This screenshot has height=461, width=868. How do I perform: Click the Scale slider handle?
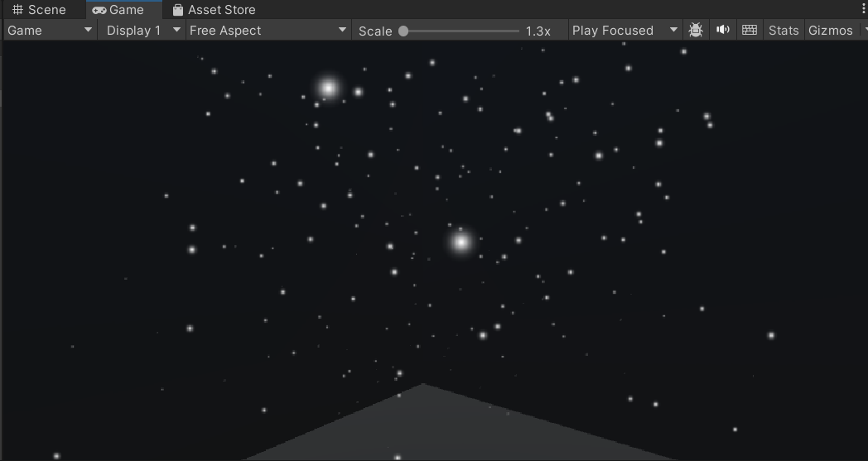point(403,31)
